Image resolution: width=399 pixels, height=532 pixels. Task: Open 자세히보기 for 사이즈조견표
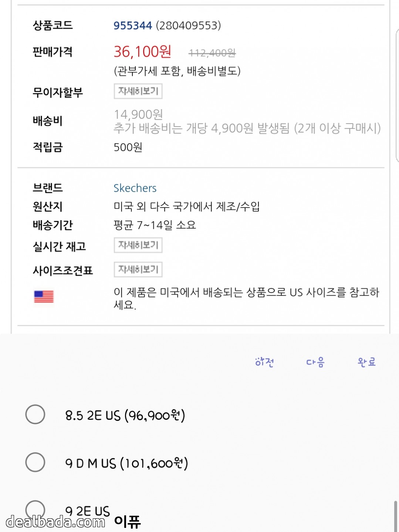[x=138, y=269]
